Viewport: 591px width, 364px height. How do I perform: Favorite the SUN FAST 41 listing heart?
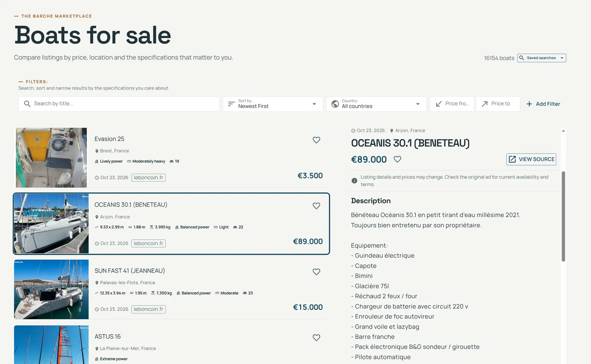[x=316, y=272]
